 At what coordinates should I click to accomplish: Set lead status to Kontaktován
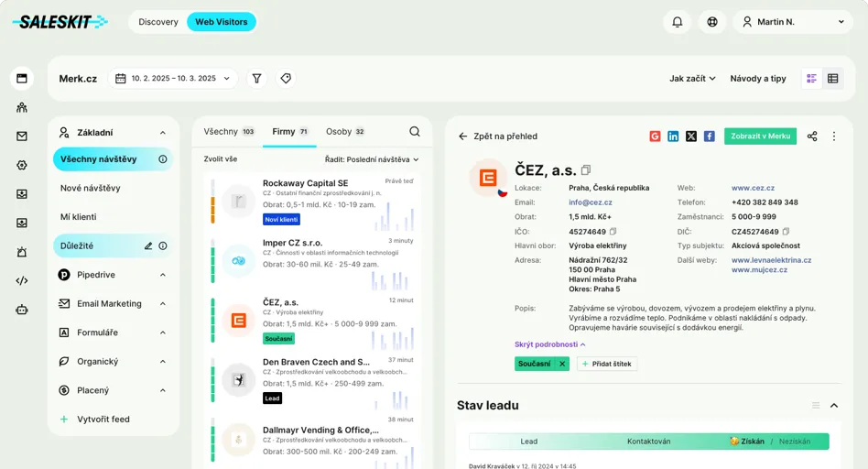648,442
